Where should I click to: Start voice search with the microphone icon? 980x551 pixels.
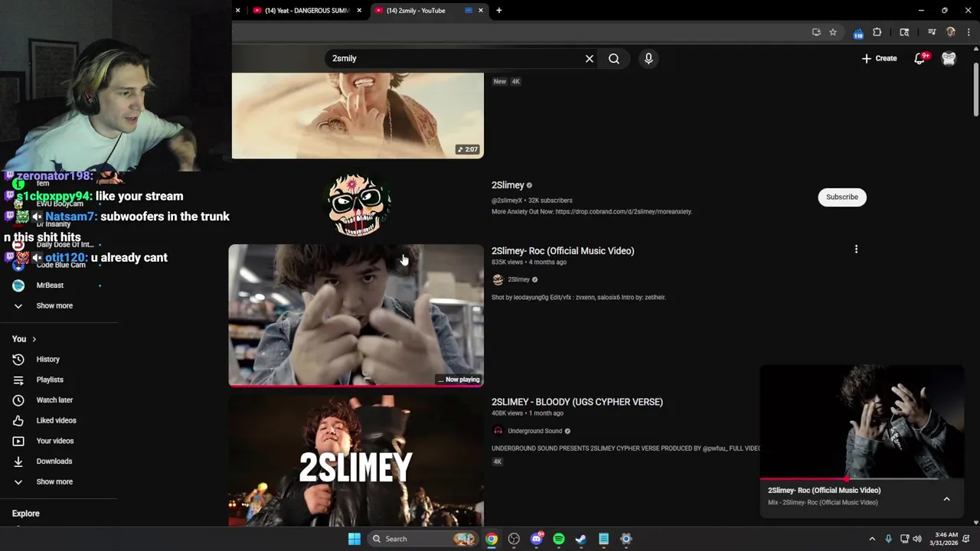tap(648, 58)
